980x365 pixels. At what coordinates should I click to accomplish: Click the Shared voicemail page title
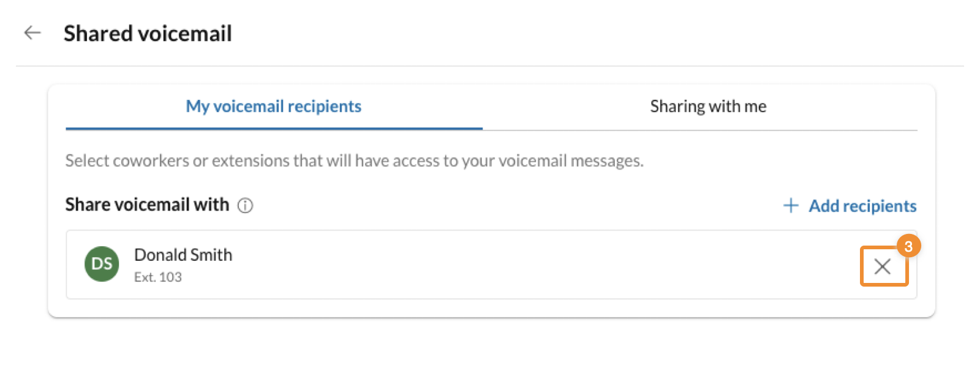tap(148, 34)
